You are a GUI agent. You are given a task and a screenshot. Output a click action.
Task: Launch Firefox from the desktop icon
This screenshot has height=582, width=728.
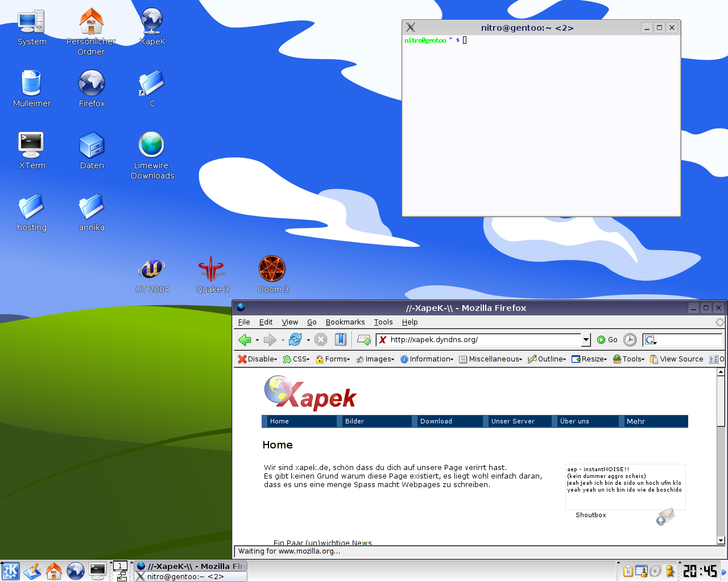92,89
